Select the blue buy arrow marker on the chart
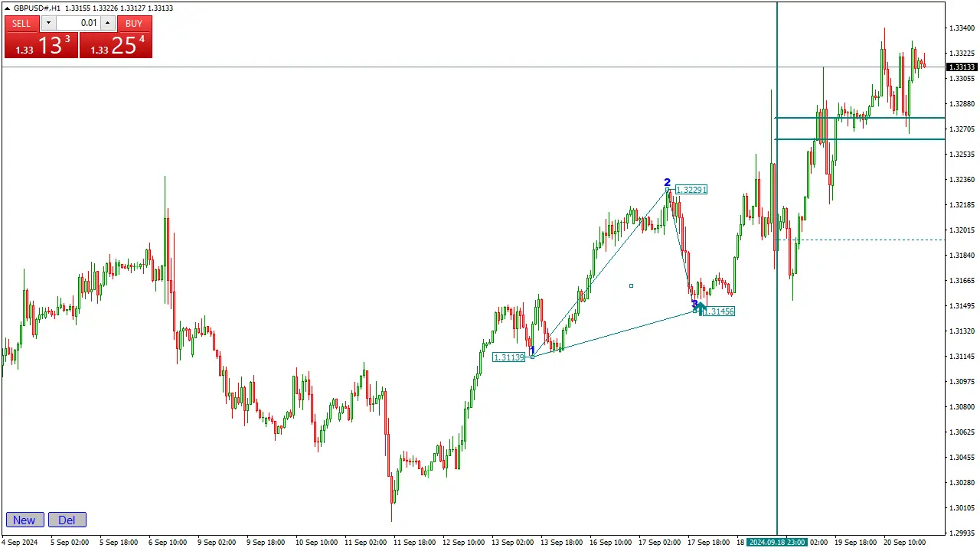980x551 pixels. pyautogui.click(x=699, y=308)
